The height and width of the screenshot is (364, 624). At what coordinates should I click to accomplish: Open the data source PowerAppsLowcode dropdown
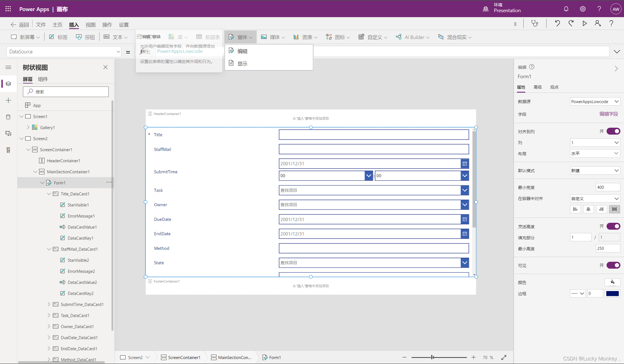(x=595, y=101)
